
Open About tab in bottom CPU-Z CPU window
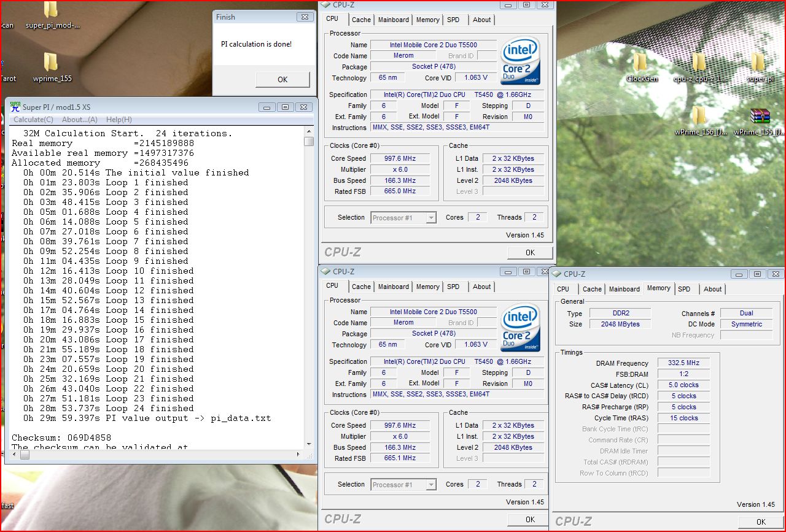coord(482,287)
